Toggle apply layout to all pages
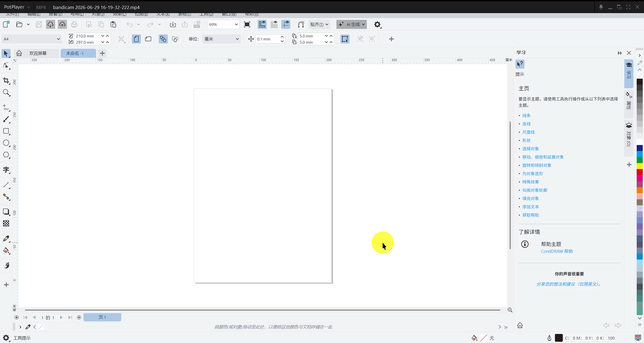Screen dimensions: 644x343 tap(163, 39)
